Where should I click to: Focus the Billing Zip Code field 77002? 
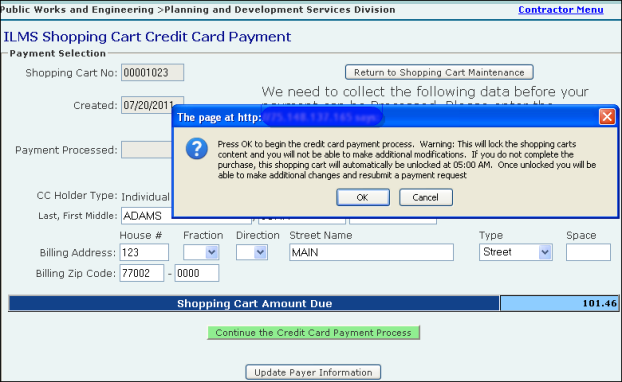tap(142, 273)
